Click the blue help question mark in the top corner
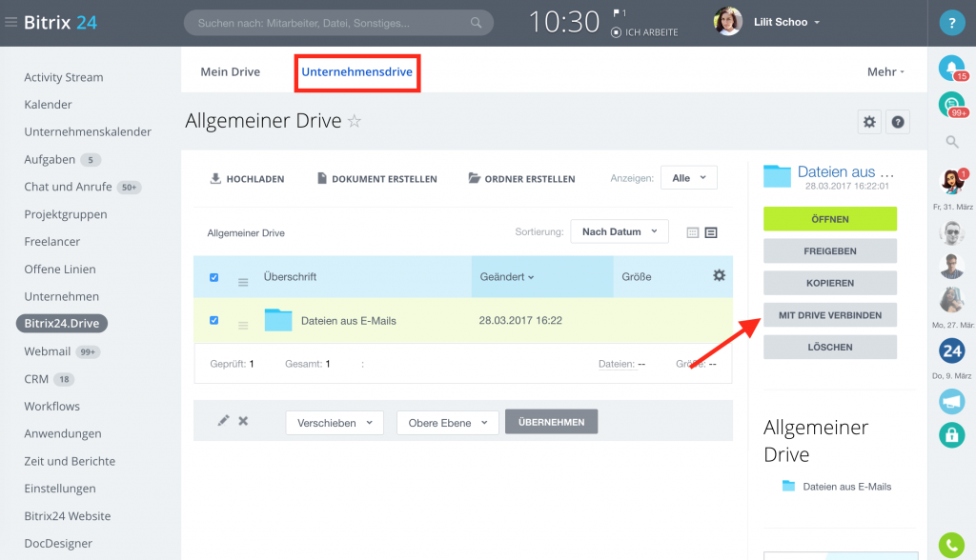This screenshot has height=560, width=976. point(952,23)
